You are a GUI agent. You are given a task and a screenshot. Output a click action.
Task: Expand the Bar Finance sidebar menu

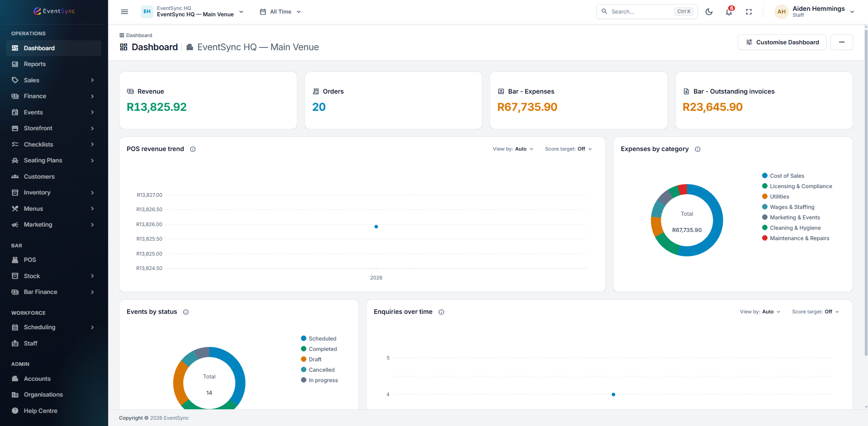click(53, 292)
